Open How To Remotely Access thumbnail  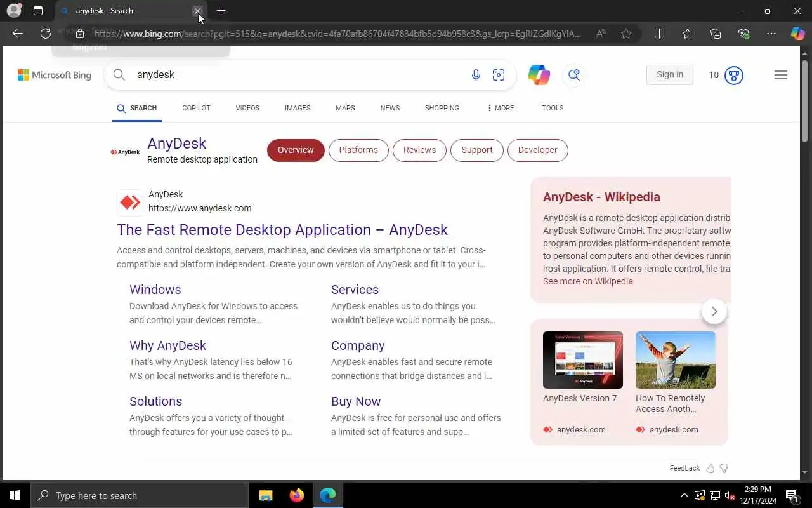(x=676, y=360)
